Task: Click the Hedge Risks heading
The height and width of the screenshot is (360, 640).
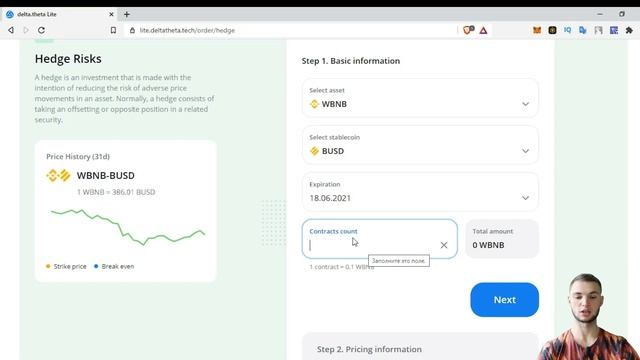Action: [68, 59]
